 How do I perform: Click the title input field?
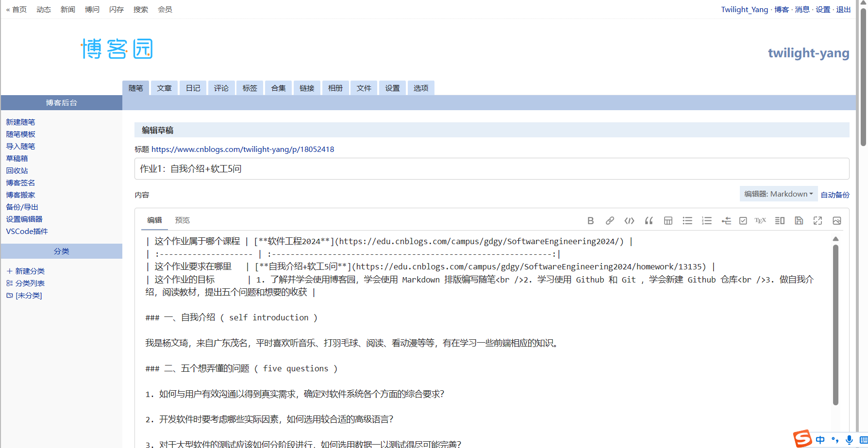tap(492, 168)
